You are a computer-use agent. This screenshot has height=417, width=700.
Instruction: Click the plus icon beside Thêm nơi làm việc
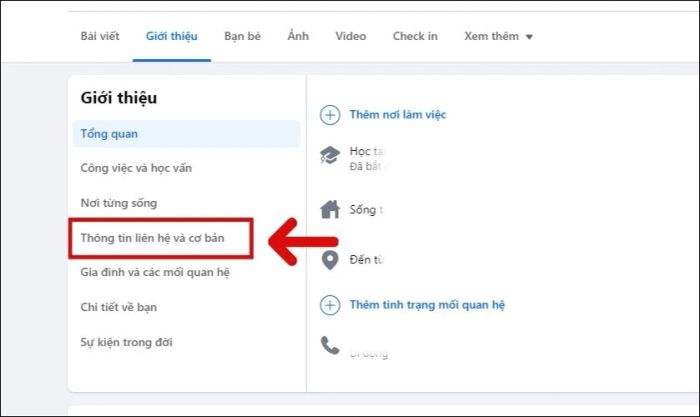coord(330,115)
